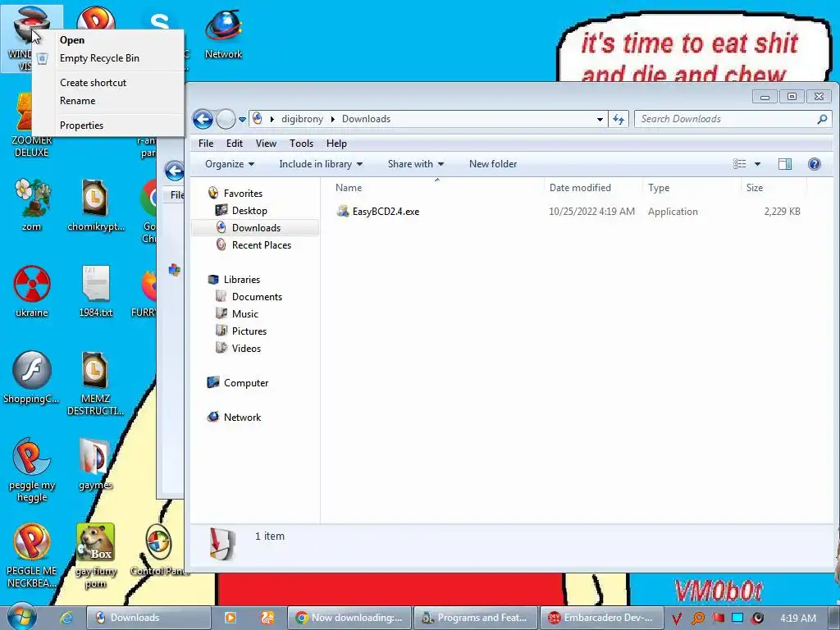
Task: Select the MEMZ DESTRUCTI desktop icon
Action: (95, 383)
